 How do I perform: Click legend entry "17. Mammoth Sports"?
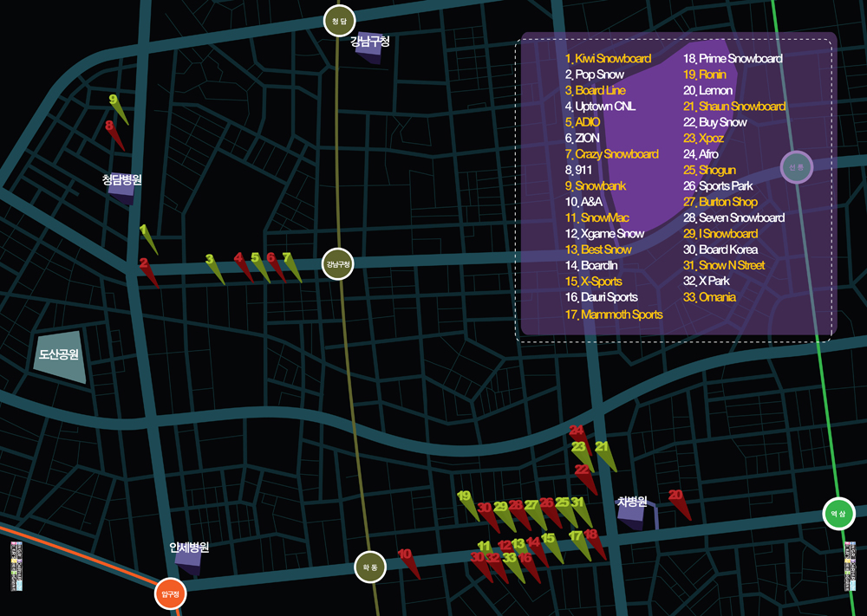click(x=614, y=314)
